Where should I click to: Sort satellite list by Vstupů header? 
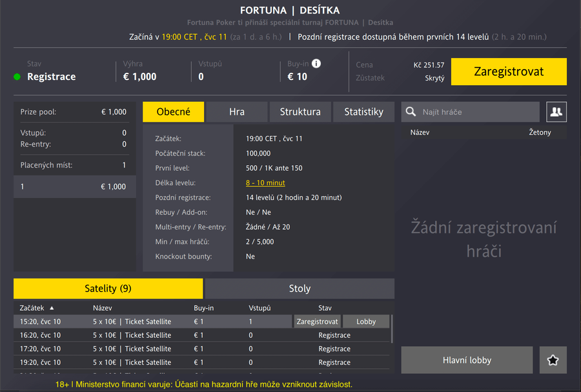click(x=260, y=308)
